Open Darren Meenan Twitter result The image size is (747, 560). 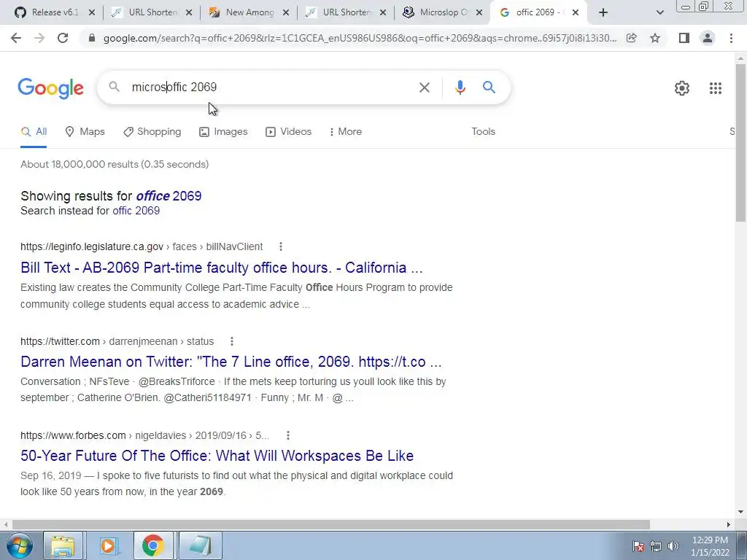[231, 362]
